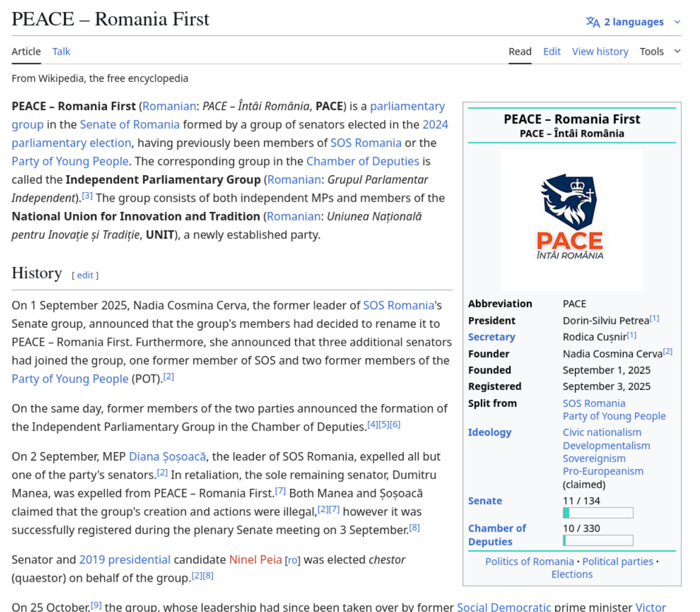Open the Romanian link before Uniunea Națională
Screen dimensions: 700x612
[294, 216]
